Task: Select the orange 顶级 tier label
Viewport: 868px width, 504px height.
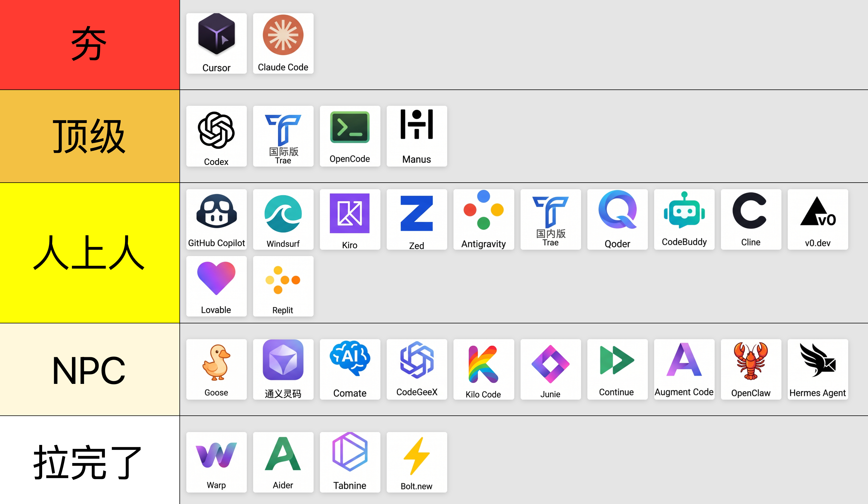Action: [89, 136]
